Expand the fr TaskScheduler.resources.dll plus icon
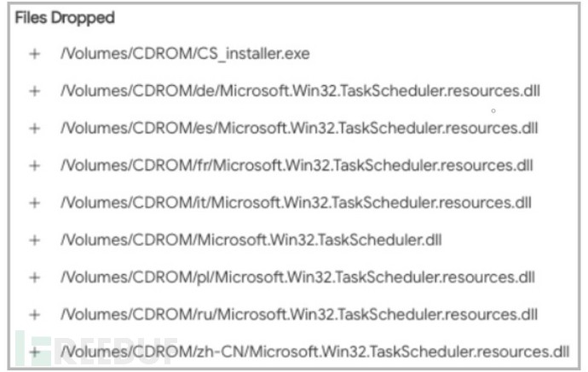Screen dimensions: 588x372 pos(35,165)
